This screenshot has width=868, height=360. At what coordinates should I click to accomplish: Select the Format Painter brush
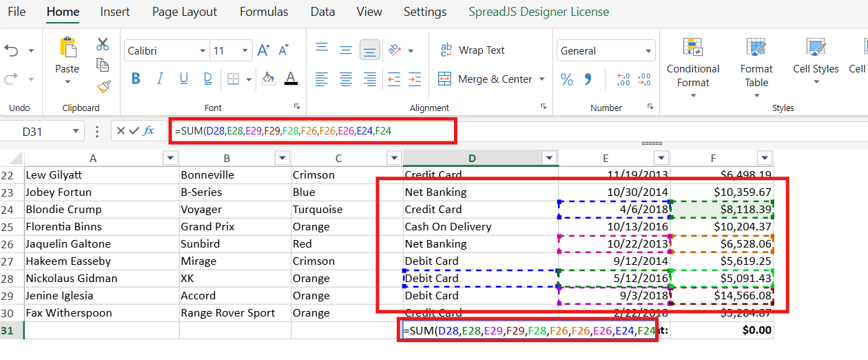[103, 86]
